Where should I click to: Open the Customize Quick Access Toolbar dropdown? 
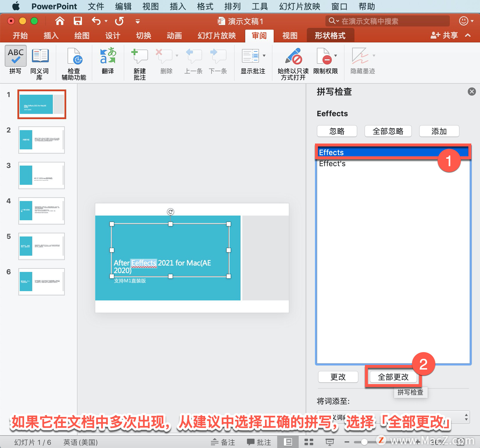138,21
